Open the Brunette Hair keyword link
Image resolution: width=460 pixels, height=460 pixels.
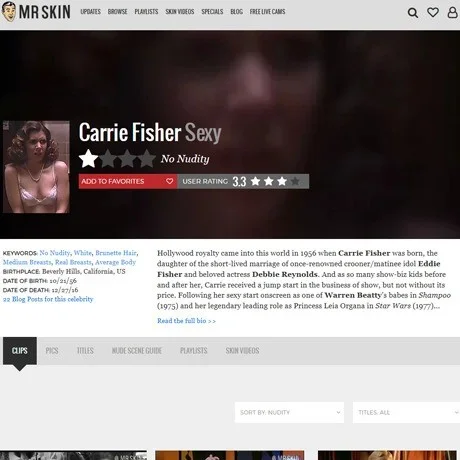pyautogui.click(x=116, y=253)
